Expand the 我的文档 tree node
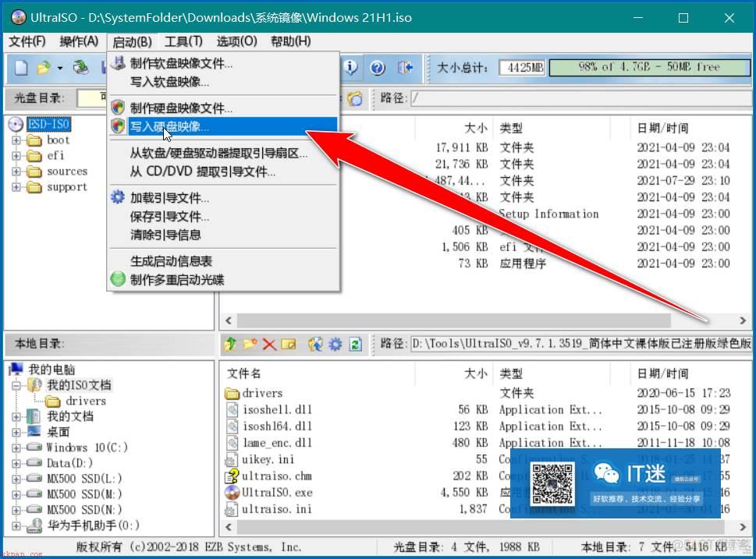This screenshot has width=756, height=559. (16, 416)
